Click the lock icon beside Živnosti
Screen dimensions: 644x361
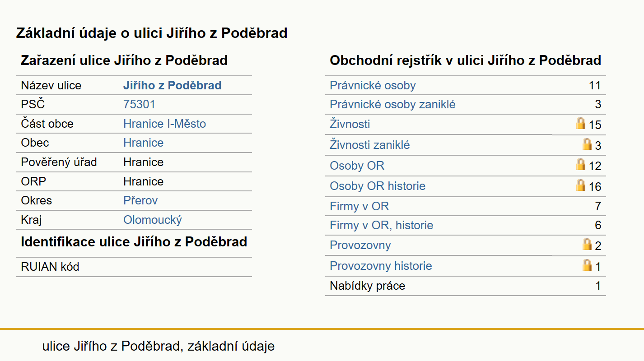[x=581, y=123]
